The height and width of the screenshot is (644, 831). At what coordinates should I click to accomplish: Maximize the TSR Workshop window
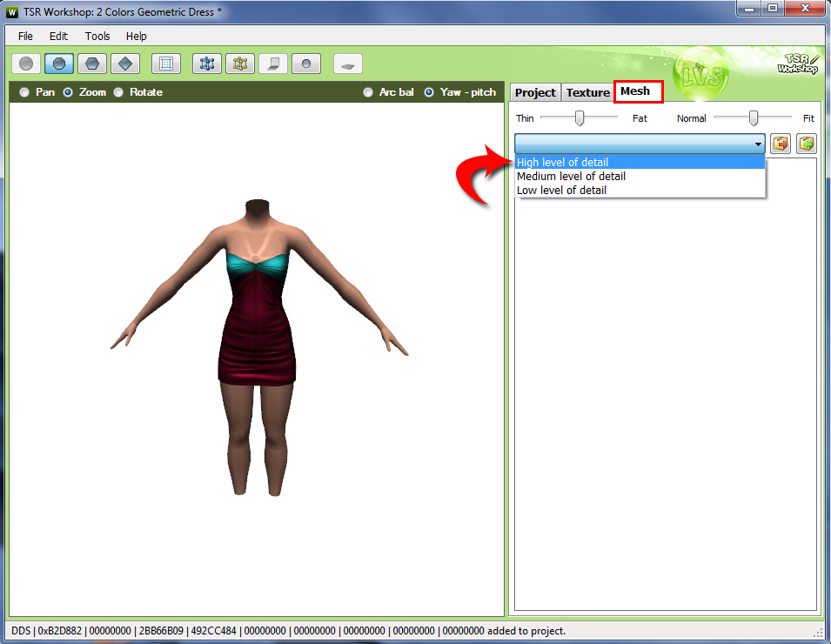[x=773, y=8]
